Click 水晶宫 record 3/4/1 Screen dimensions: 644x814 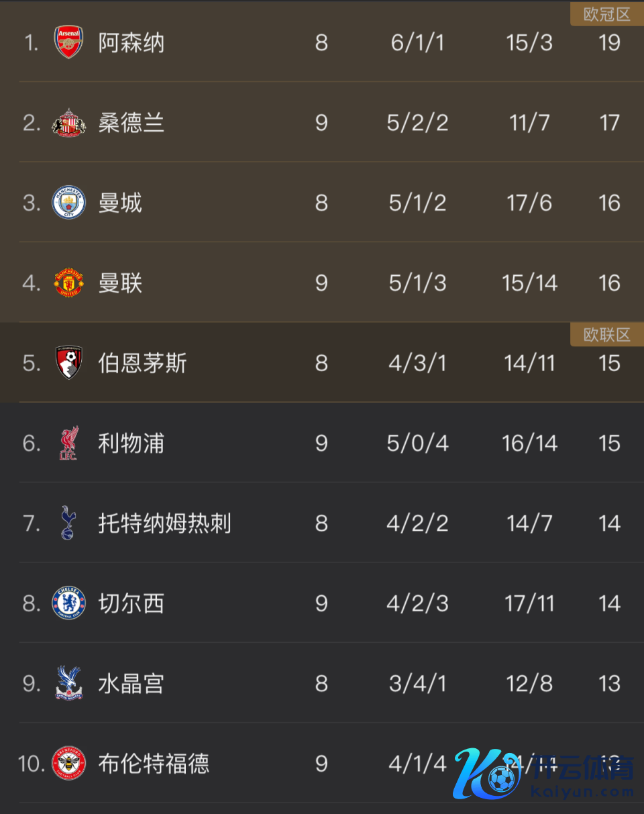(417, 683)
